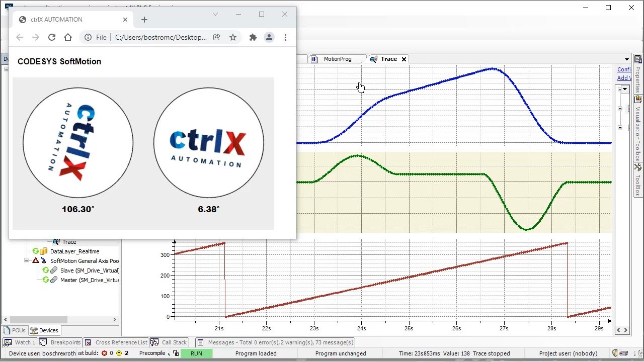Image resolution: width=644 pixels, height=362 pixels.
Task: Click trace time axis scroll right arrow
Action: [626, 330]
